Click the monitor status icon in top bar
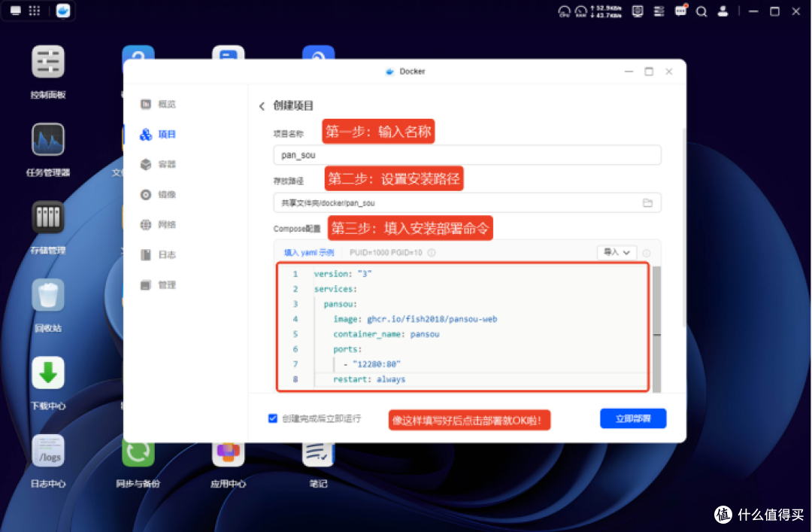This screenshot has width=812, height=532. click(x=638, y=11)
